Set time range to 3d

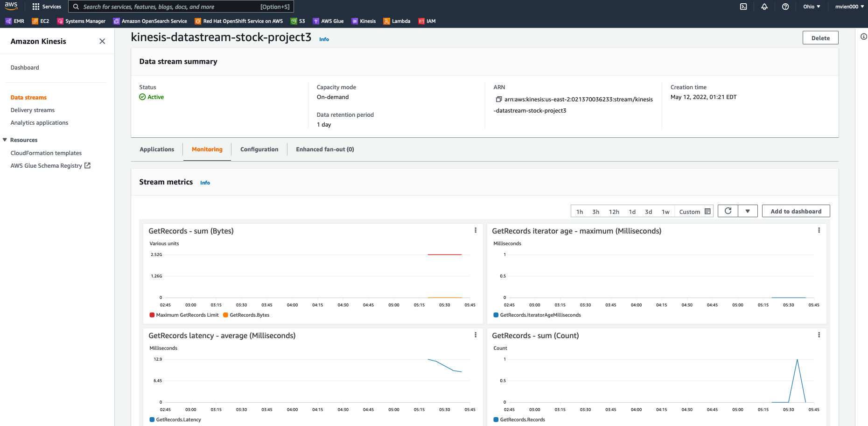[649, 212]
